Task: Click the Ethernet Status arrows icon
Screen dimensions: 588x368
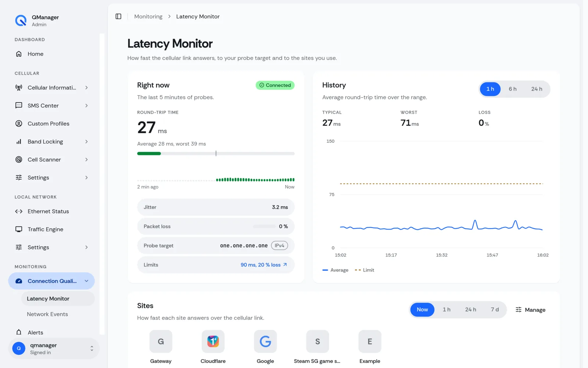Action: click(x=19, y=211)
